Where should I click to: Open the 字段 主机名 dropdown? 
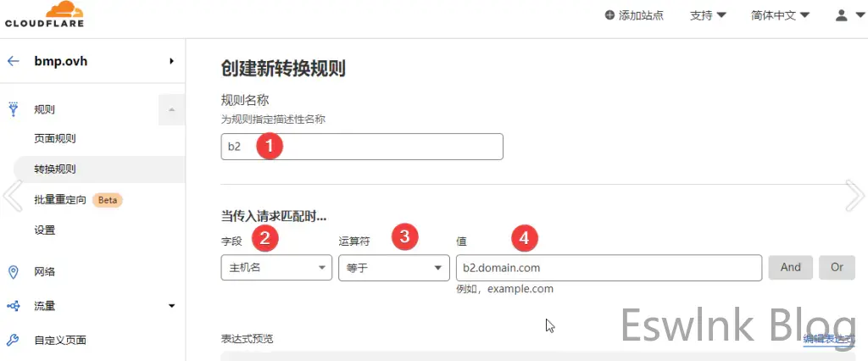[x=276, y=268]
